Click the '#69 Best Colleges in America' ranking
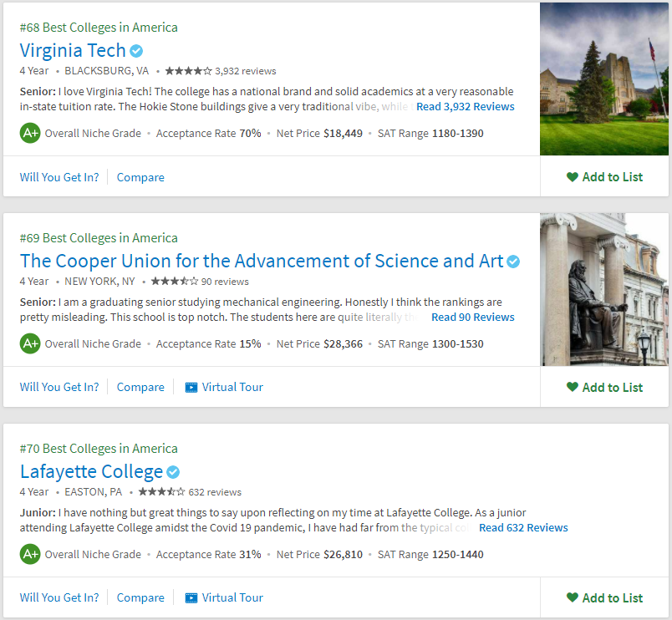 (99, 238)
